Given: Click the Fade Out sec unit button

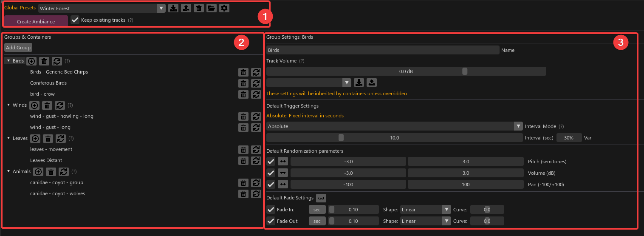Looking at the screenshot, I should (317, 221).
